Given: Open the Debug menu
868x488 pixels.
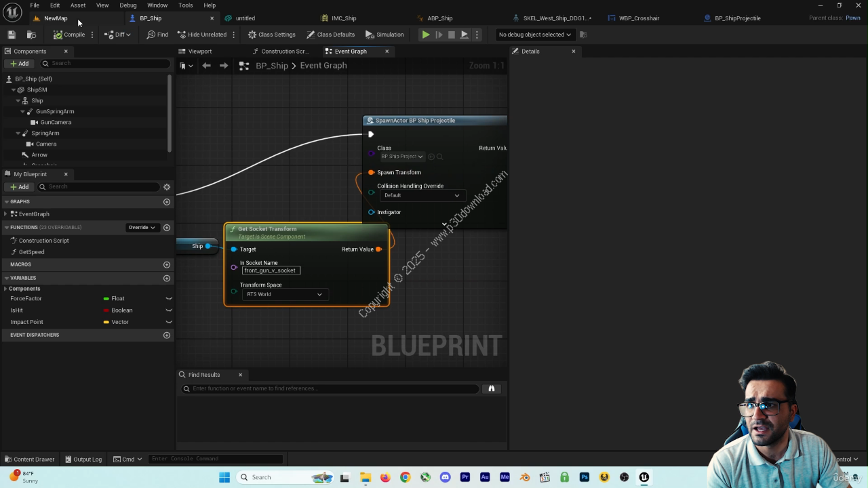Looking at the screenshot, I should tap(128, 5).
